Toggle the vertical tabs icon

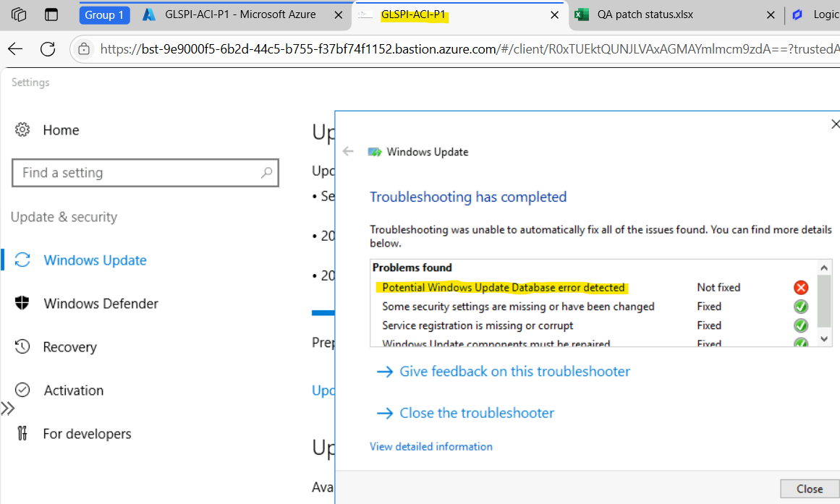pos(51,14)
